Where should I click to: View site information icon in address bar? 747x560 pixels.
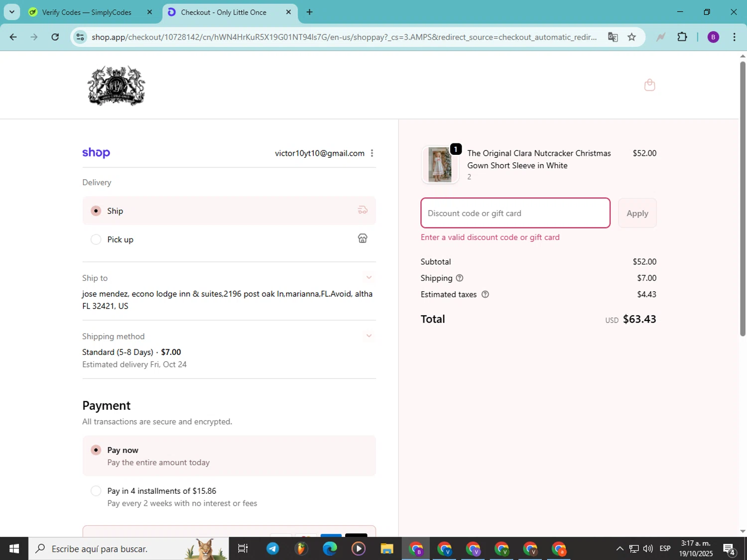pyautogui.click(x=80, y=37)
